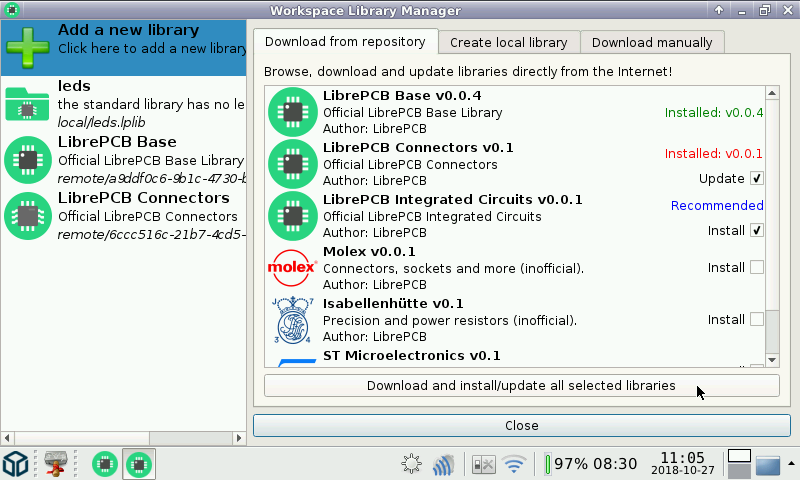800x480 pixels.
Task: Click the Isabellenhütte logo thumbnail
Action: (293, 319)
